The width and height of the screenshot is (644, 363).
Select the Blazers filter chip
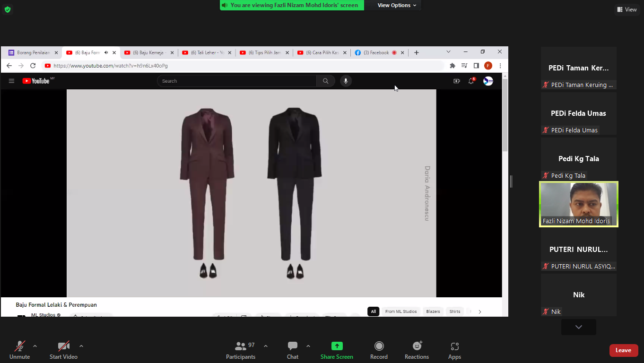pos(433,311)
